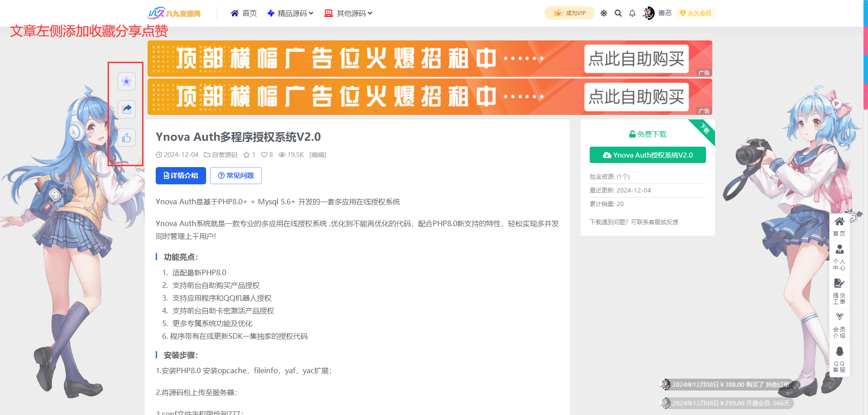The image size is (868, 415).
Task: Open the 首页 home menu item
Action: [x=244, y=13]
